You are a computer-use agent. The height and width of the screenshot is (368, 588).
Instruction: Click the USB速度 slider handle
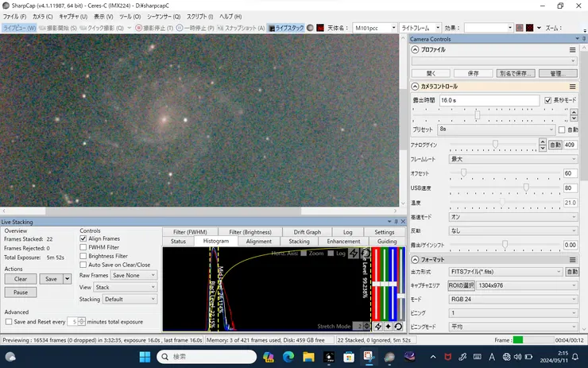pyautogui.click(x=526, y=188)
